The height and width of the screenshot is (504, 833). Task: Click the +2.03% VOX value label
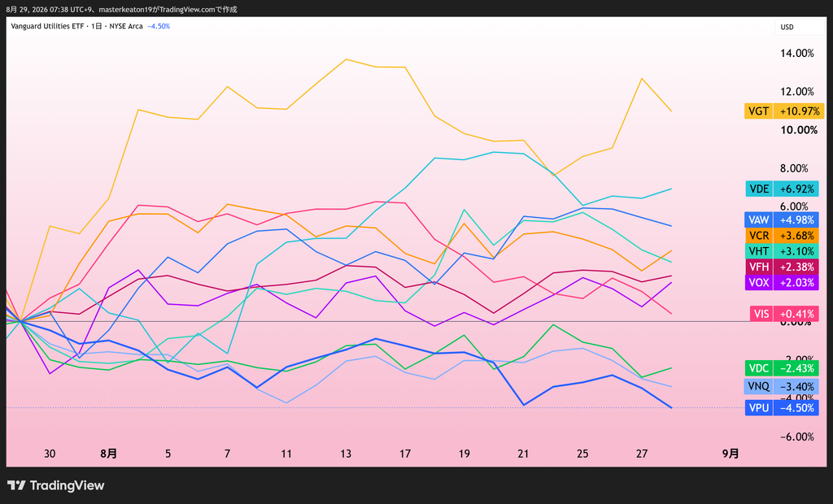click(796, 283)
